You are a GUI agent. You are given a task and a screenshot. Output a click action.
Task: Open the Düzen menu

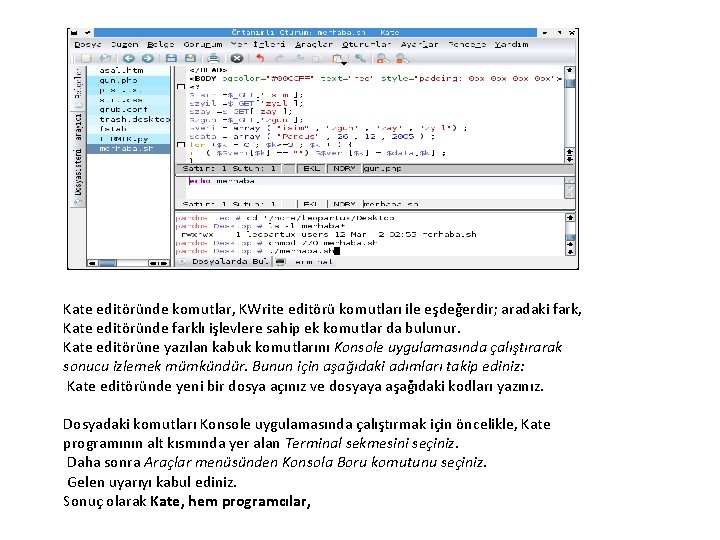coord(124,45)
